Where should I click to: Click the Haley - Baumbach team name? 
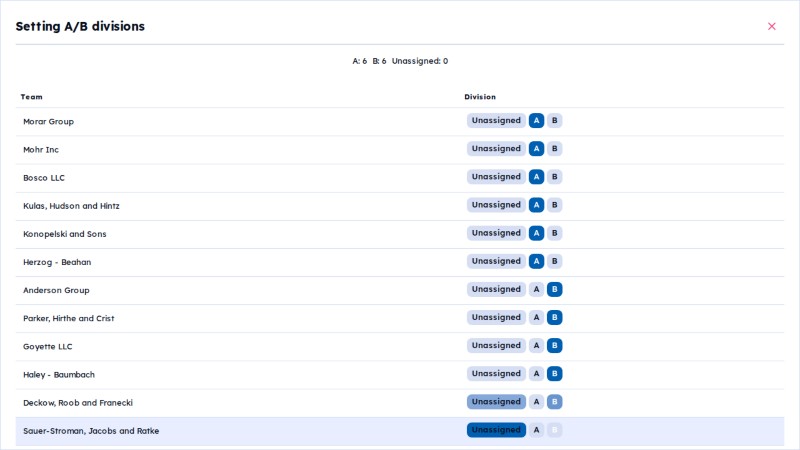[x=59, y=374]
